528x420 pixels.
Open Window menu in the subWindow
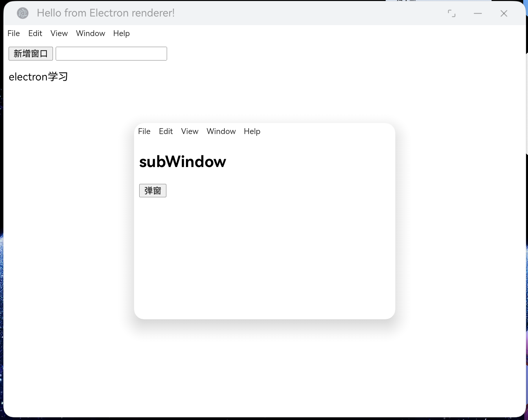click(221, 131)
